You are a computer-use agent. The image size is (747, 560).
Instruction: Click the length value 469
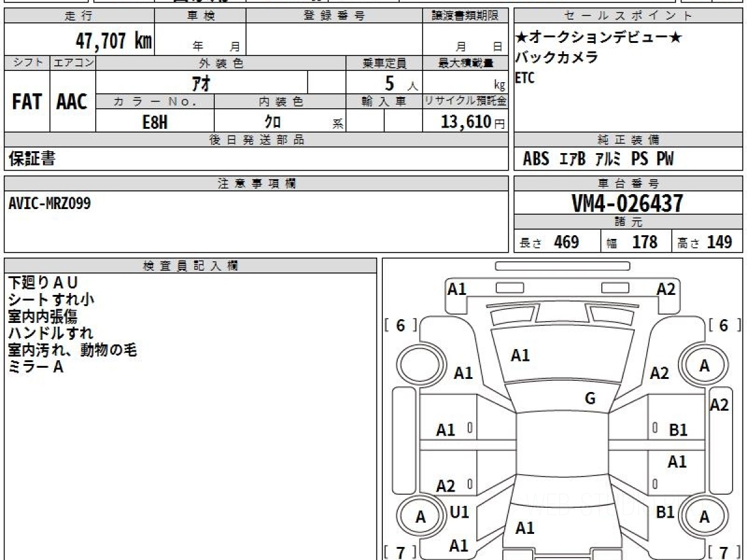566,242
